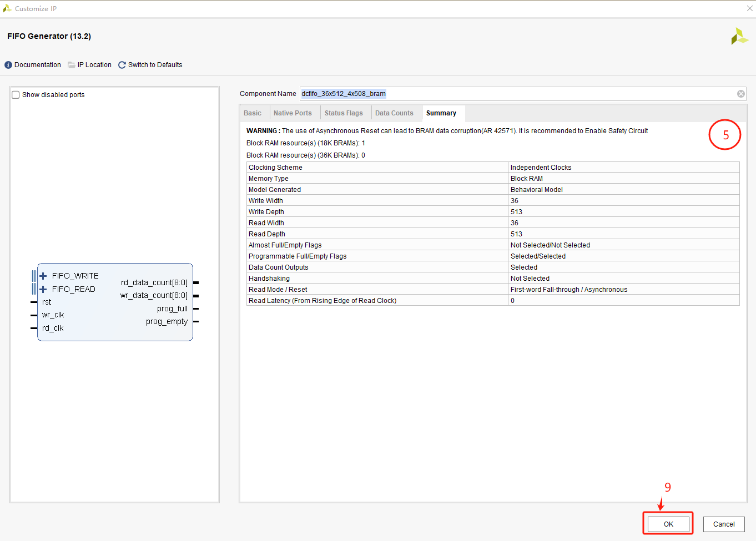Expand the FIFO_READ interface
756x541 pixels.
[x=43, y=289]
